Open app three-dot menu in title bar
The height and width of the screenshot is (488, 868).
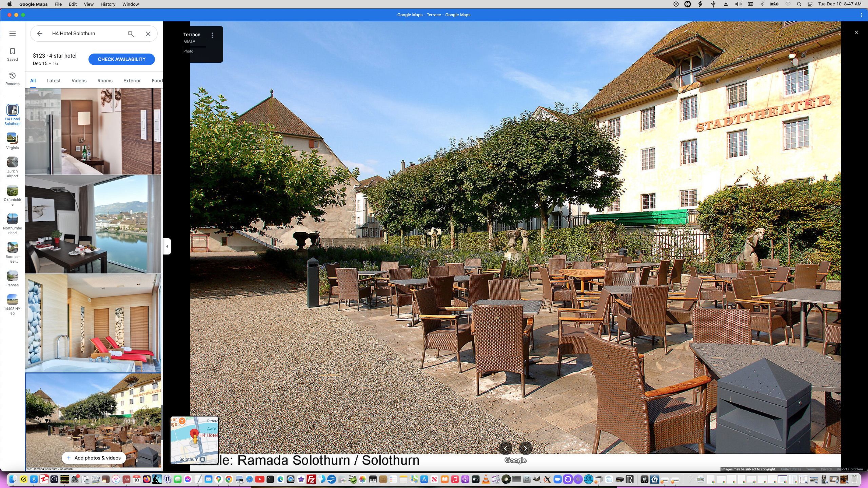[x=861, y=15]
